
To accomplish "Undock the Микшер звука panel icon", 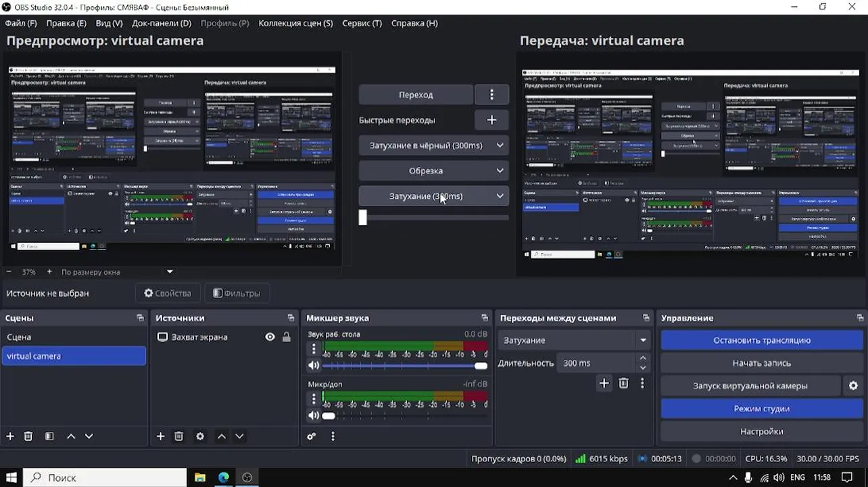I will (x=485, y=318).
